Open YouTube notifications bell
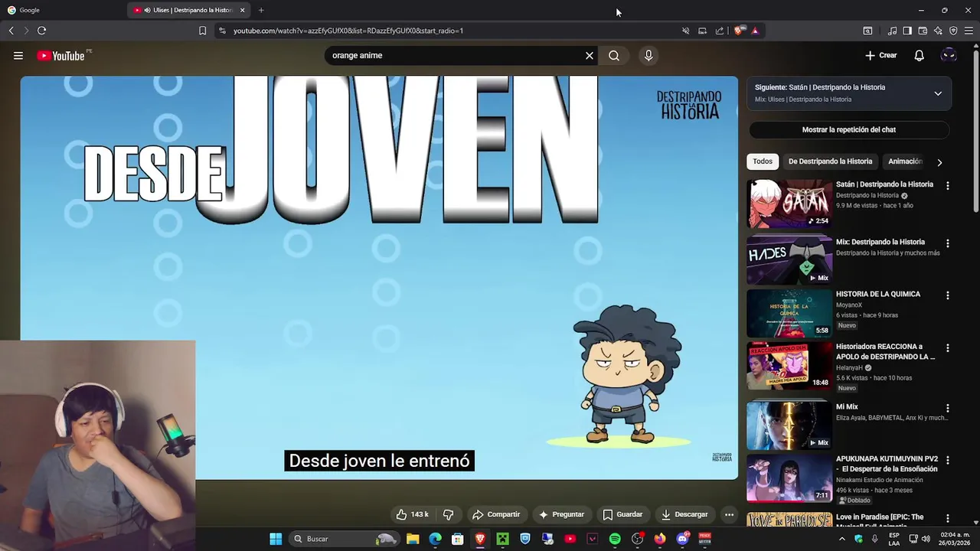 pos(920,55)
